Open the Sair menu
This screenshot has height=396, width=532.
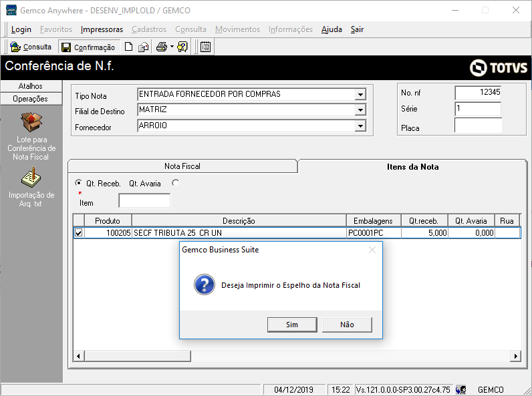357,29
